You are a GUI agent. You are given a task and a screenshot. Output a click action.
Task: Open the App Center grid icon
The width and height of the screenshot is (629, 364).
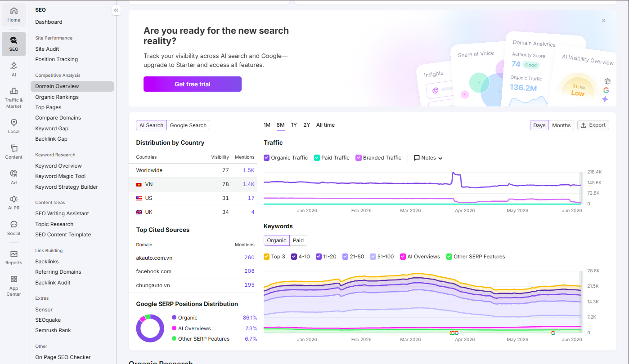[13, 280]
